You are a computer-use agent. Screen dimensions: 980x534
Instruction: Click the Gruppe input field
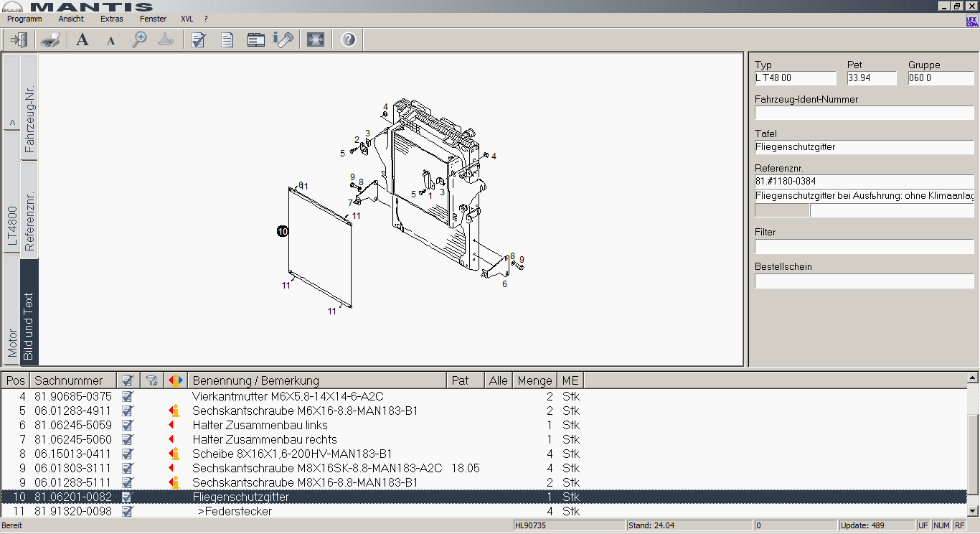(x=941, y=78)
